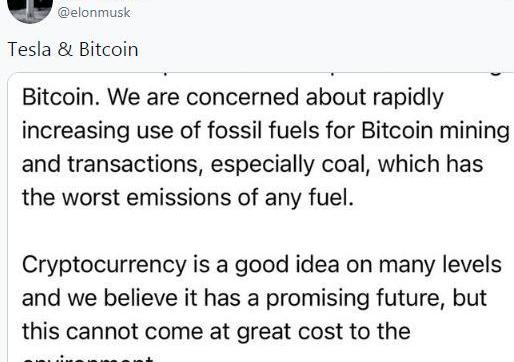Click the ampersand in the tweet caption
514x362 pixels.
pyautogui.click(x=65, y=50)
